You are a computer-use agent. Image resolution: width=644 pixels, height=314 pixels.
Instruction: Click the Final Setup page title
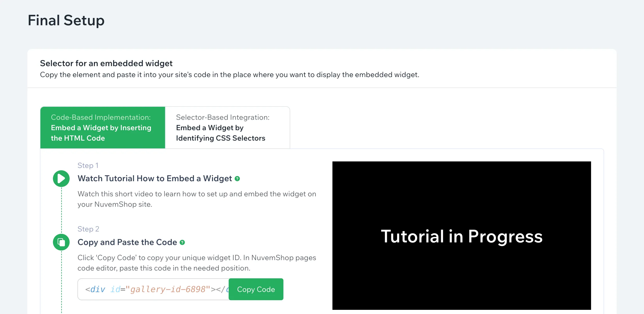tap(66, 20)
